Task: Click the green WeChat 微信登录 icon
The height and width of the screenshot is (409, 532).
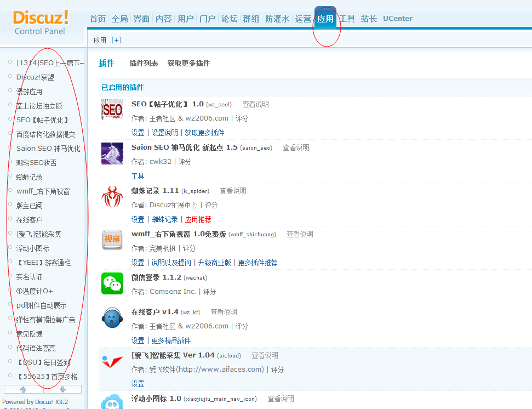Action: coord(112,283)
